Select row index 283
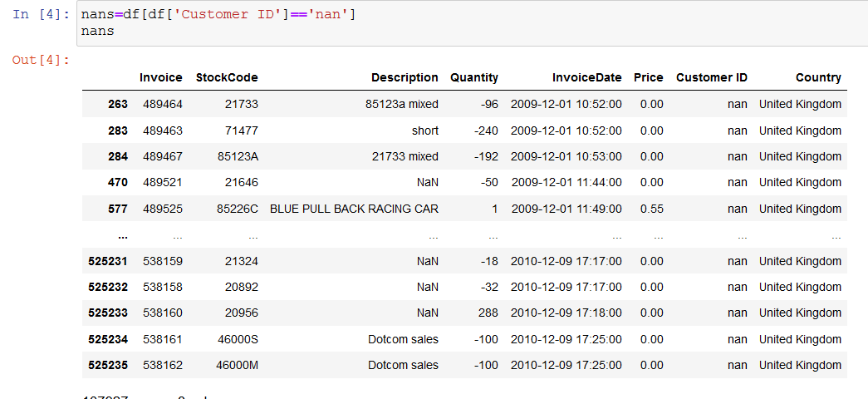The image size is (868, 399). 117,131
